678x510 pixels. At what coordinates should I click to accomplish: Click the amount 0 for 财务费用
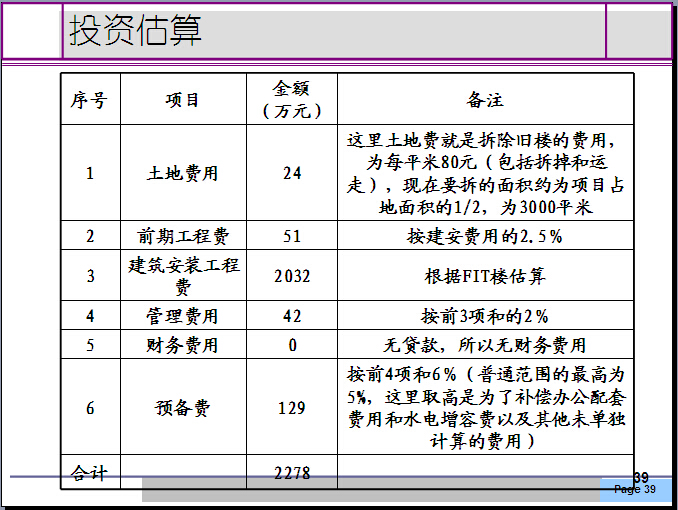(292, 345)
